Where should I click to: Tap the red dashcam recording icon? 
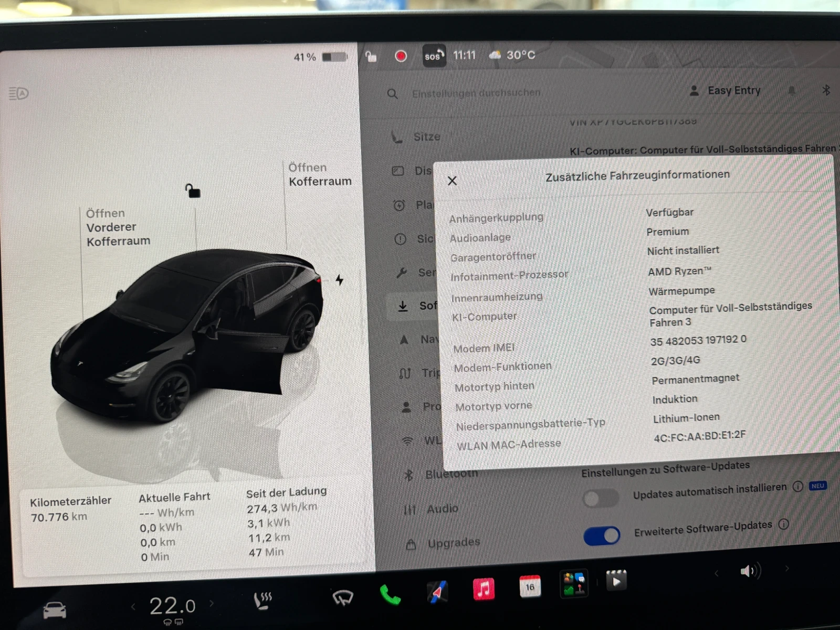401,56
